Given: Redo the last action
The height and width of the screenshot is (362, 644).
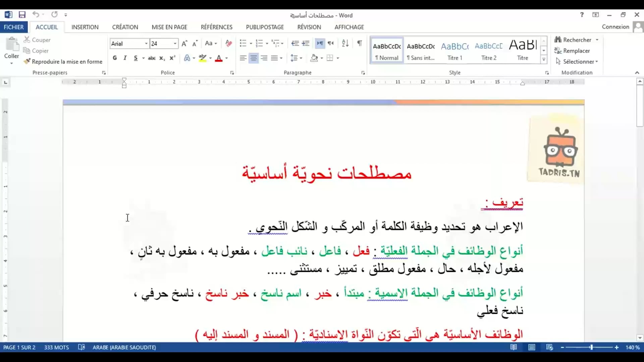Looking at the screenshot, I should tap(54, 14).
